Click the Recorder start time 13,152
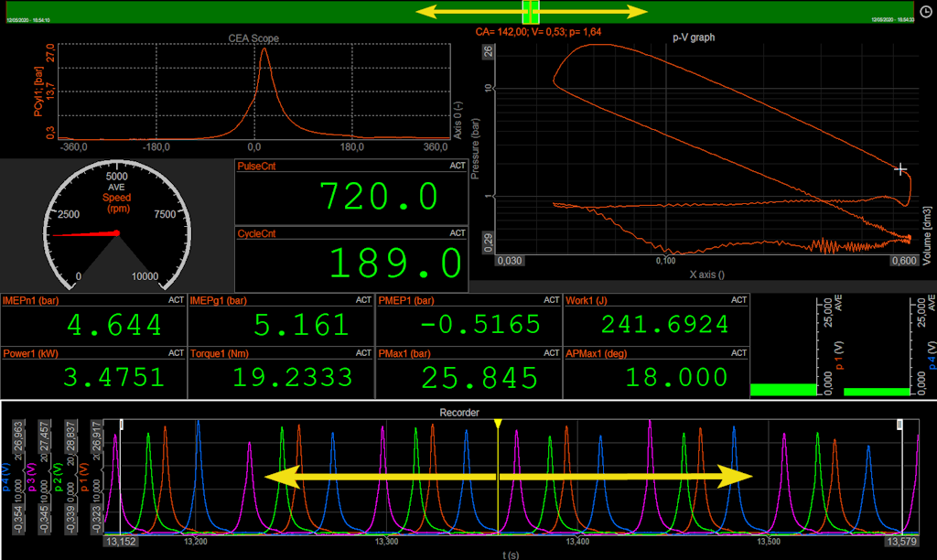This screenshot has height=560, width=937. pyautogui.click(x=121, y=542)
